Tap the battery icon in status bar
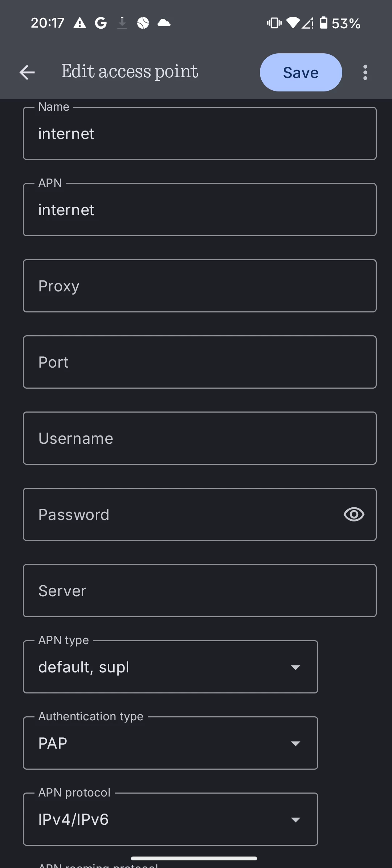 point(323,23)
